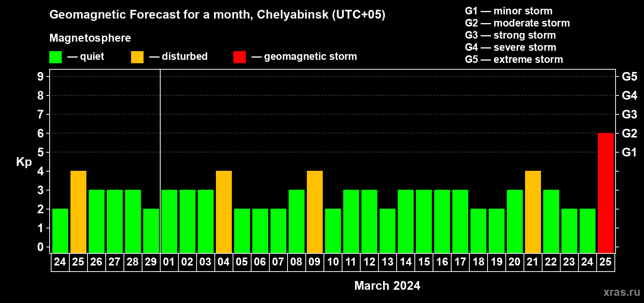Viewport: 644px width, 303px height.
Task: Select the red storm bar above date 25
Action: click(x=605, y=193)
